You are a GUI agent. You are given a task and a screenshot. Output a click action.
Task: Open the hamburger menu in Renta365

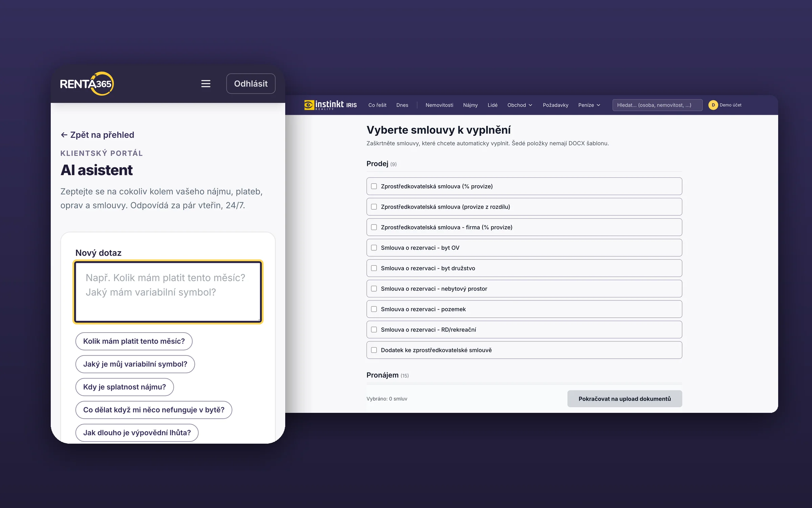click(206, 84)
